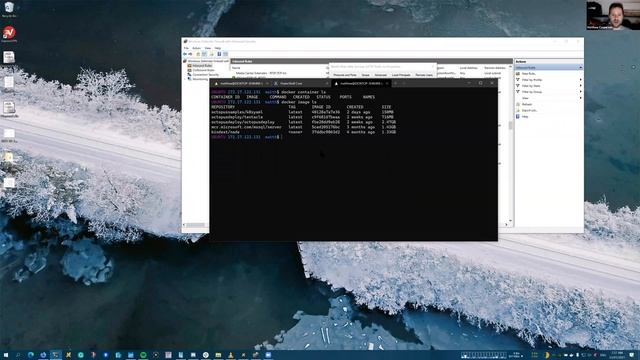640x360 pixels.
Task: Click the Windows Start button
Action: (6, 355)
